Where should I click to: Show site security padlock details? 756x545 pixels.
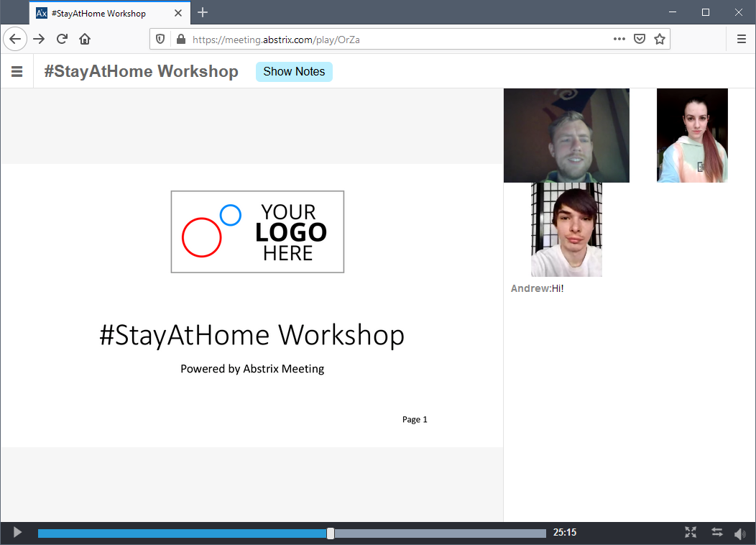coord(181,39)
